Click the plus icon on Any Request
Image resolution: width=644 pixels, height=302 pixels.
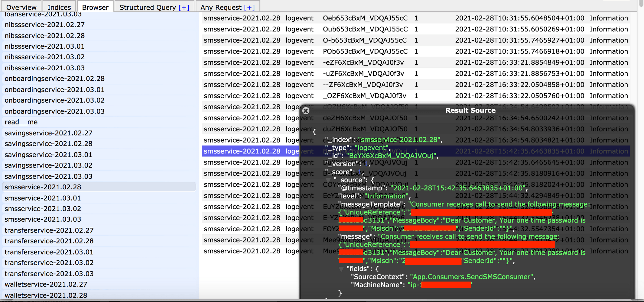click(249, 7)
